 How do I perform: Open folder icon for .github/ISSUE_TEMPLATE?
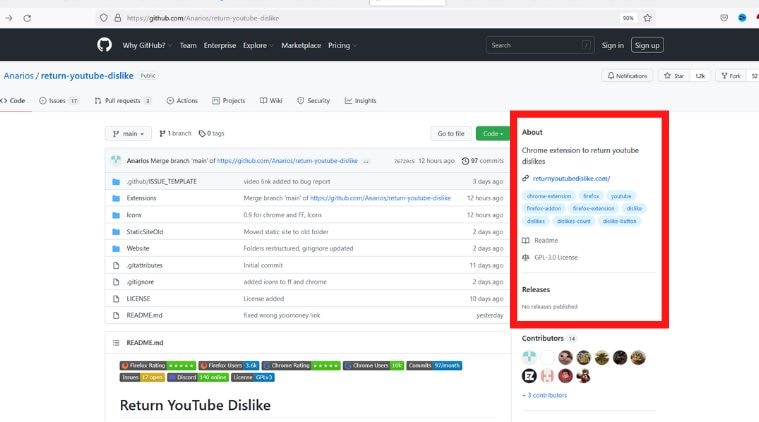pyautogui.click(x=116, y=181)
